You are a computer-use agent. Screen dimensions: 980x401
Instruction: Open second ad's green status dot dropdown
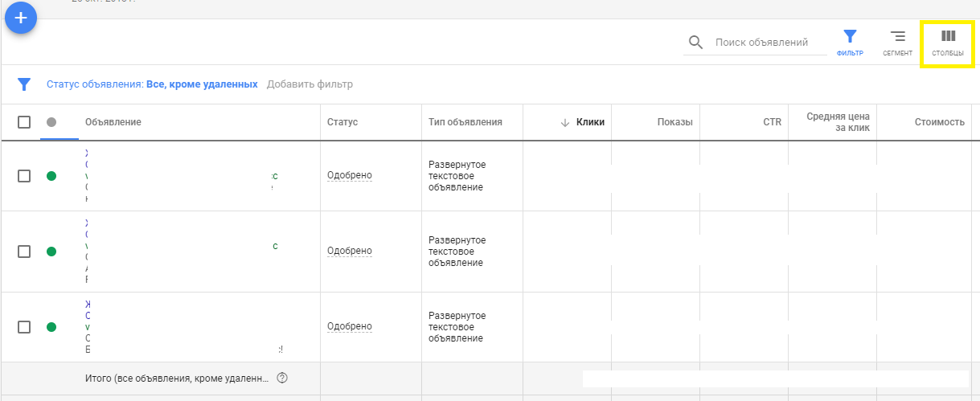pyautogui.click(x=51, y=252)
